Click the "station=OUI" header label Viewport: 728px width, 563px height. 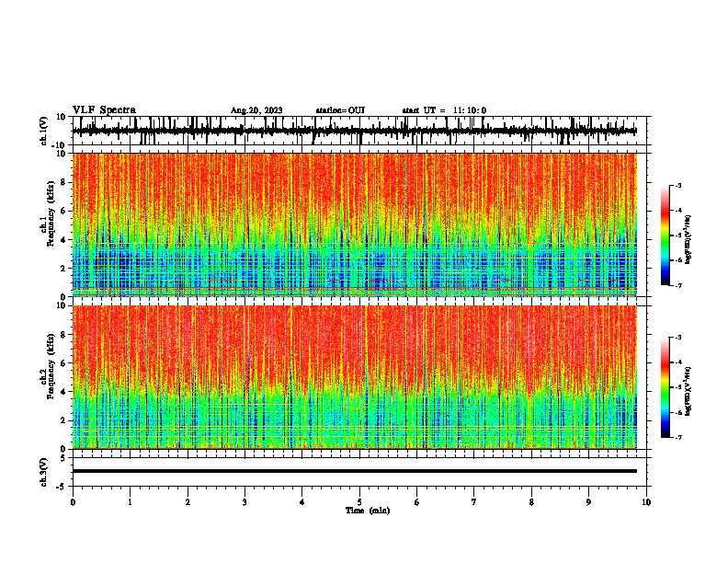(x=340, y=110)
